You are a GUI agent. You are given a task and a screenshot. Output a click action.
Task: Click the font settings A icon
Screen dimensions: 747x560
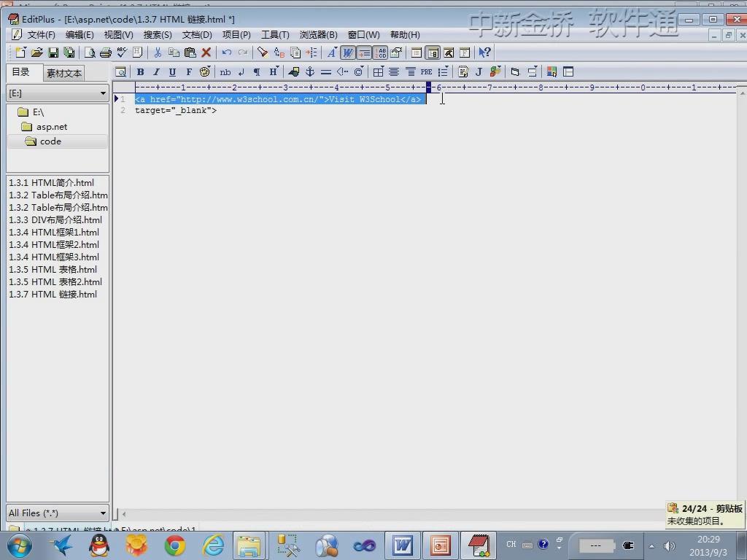coord(332,52)
